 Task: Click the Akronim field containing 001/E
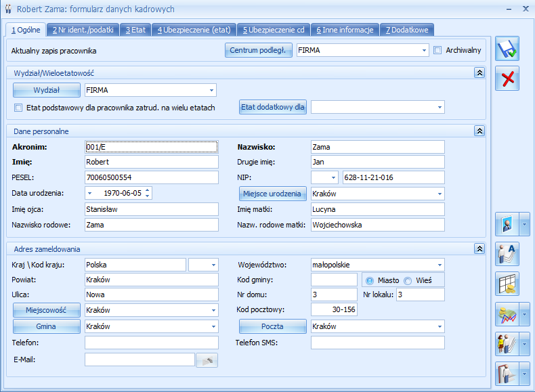click(151, 147)
